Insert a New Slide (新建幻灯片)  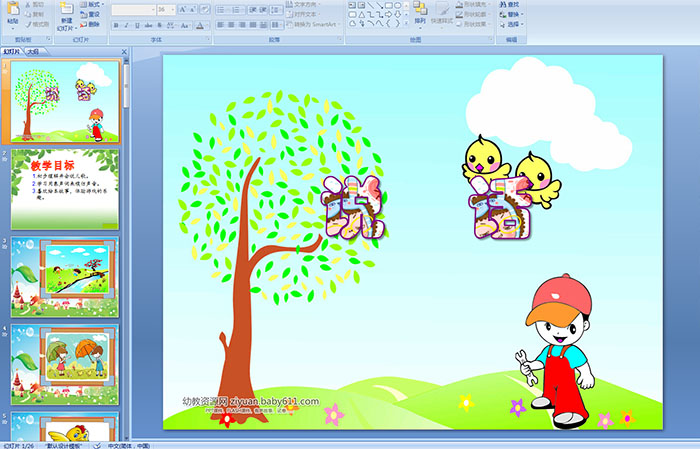67,17
